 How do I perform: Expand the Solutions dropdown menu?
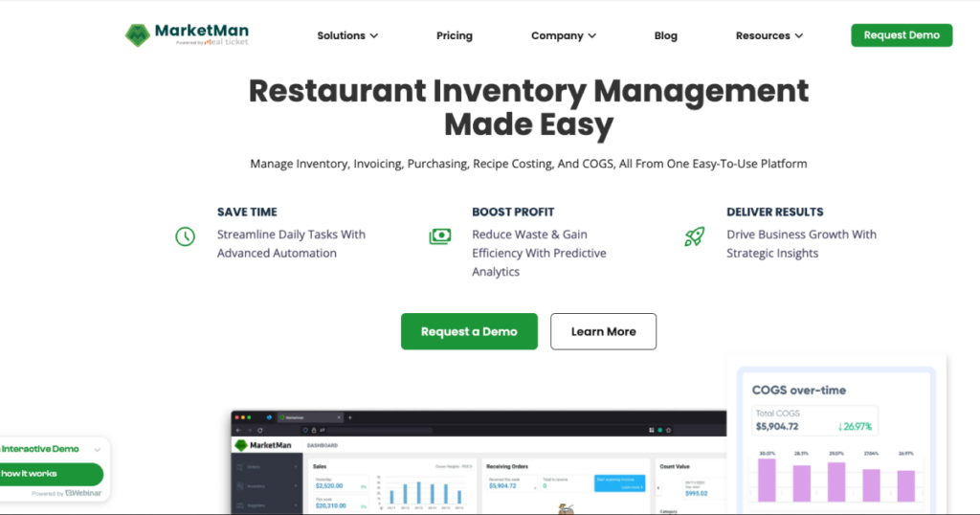coord(347,35)
